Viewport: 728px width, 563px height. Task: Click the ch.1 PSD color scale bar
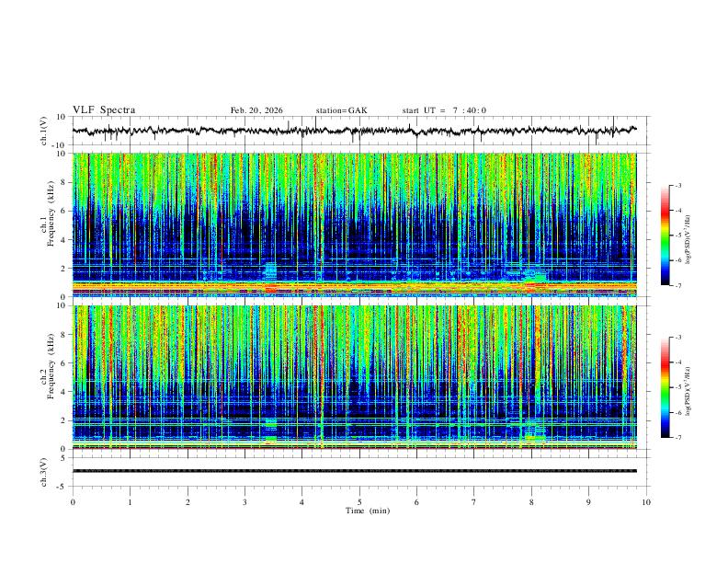click(x=665, y=236)
